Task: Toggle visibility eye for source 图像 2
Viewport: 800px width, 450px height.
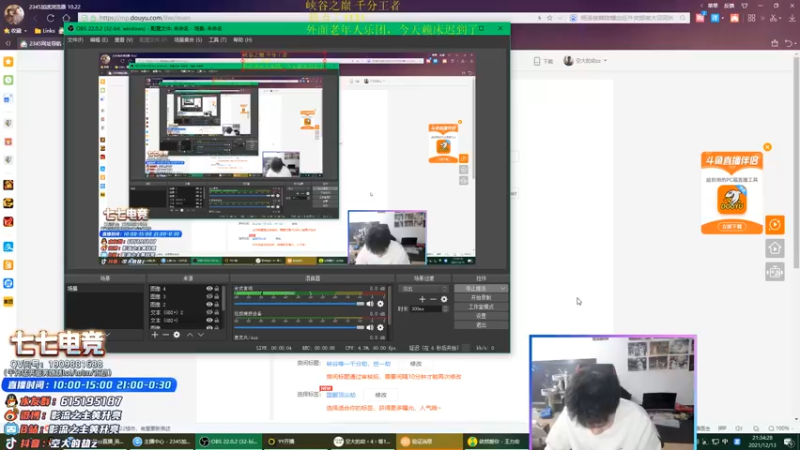Action: tap(209, 305)
